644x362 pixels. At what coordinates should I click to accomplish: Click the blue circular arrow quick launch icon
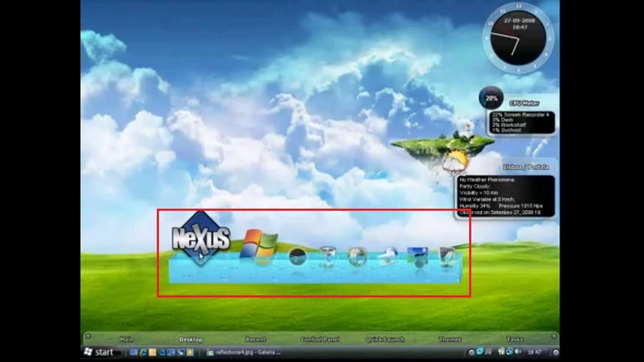tap(162, 352)
